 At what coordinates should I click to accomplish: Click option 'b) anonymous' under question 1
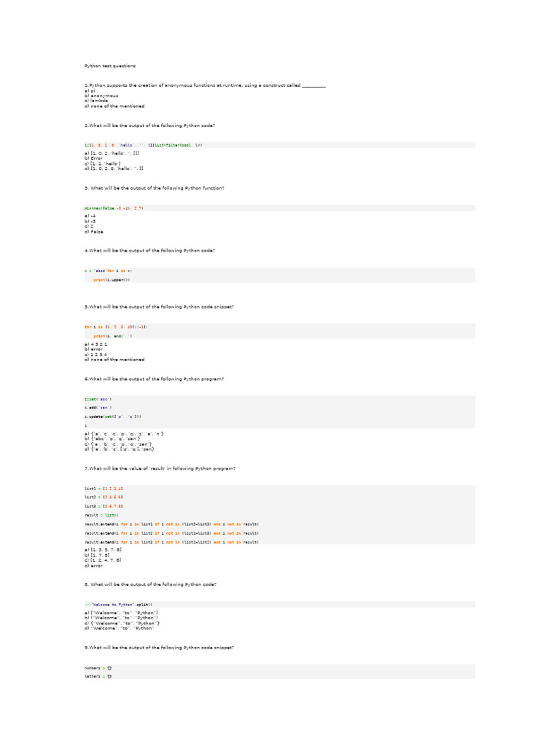(101, 96)
